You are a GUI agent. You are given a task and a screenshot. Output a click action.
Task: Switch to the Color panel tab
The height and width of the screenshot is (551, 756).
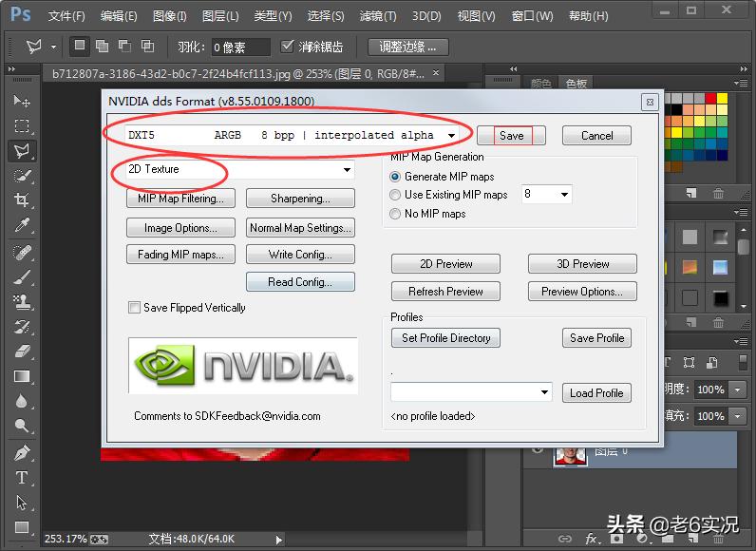click(x=541, y=84)
